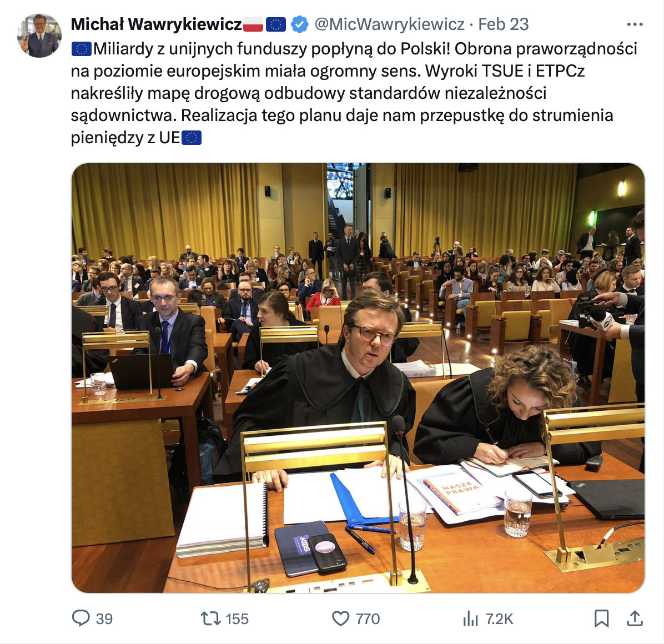Screen dimensions: 664x644
Task: Like the tweet with heart icon
Action: [340, 618]
